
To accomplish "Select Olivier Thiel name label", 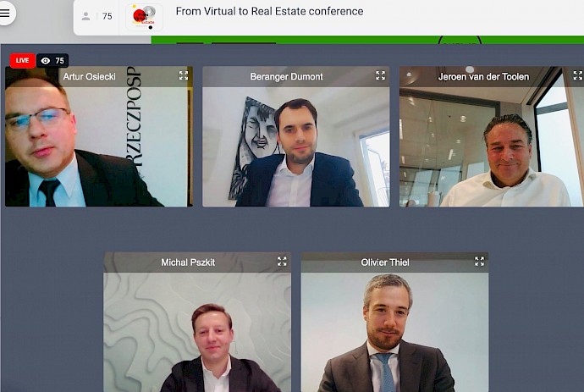I will click(385, 262).
